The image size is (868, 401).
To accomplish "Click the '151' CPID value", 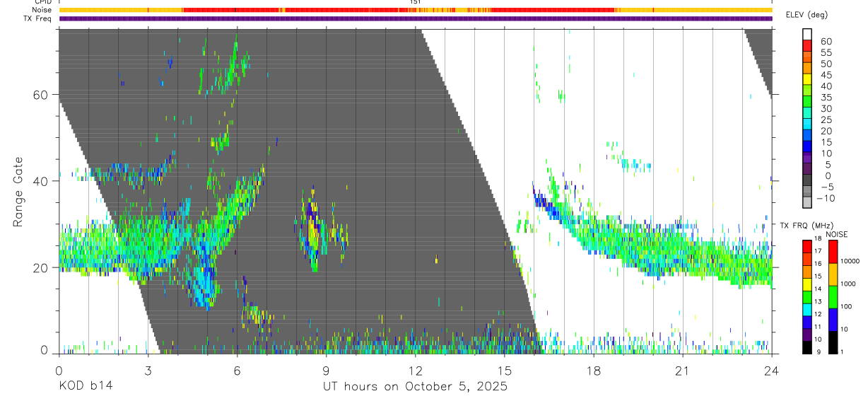I will (415, 2).
